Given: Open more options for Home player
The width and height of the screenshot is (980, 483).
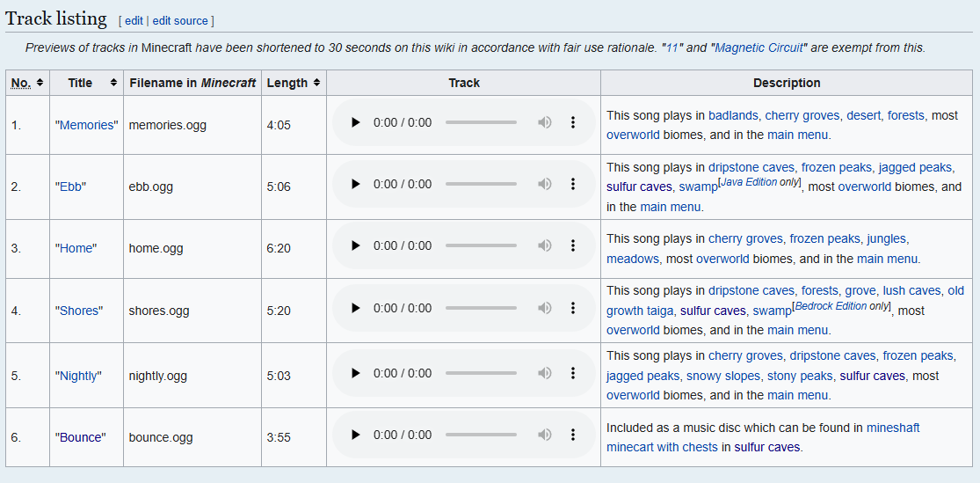Looking at the screenshot, I should pyautogui.click(x=572, y=245).
